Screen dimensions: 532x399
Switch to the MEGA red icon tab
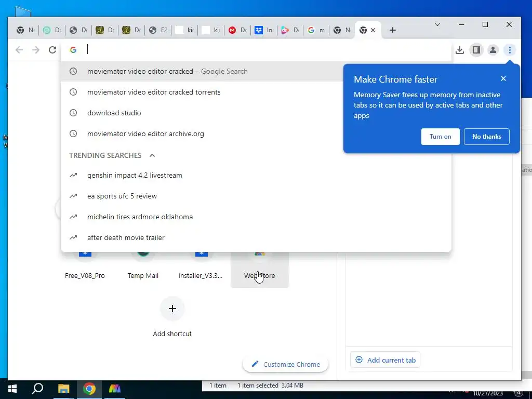[x=237, y=30]
